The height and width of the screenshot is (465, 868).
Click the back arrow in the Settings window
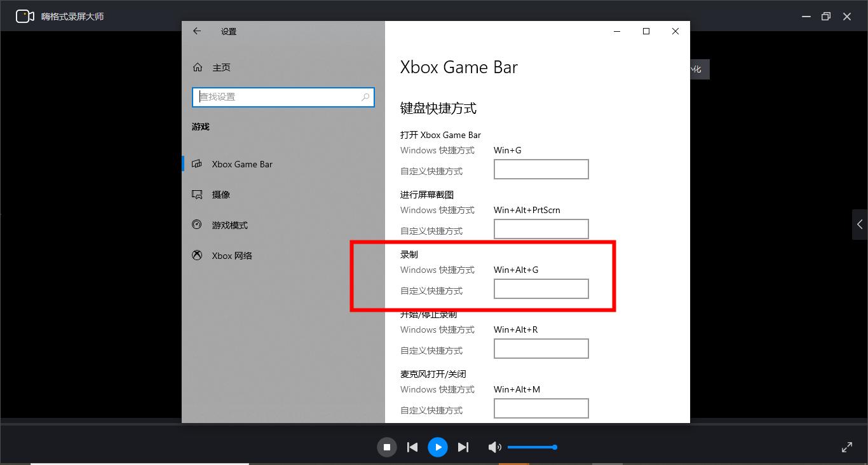click(197, 31)
